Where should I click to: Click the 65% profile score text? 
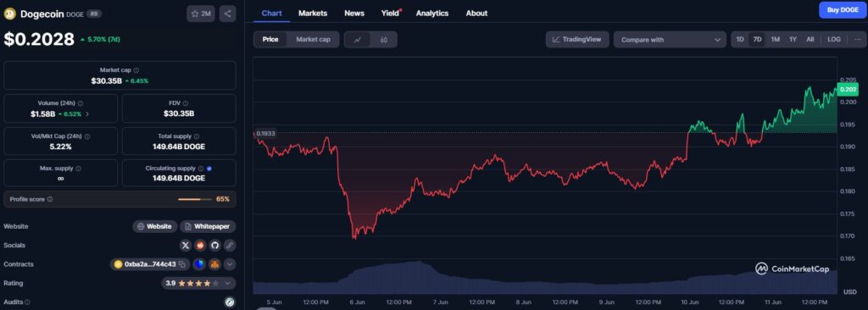click(x=223, y=199)
